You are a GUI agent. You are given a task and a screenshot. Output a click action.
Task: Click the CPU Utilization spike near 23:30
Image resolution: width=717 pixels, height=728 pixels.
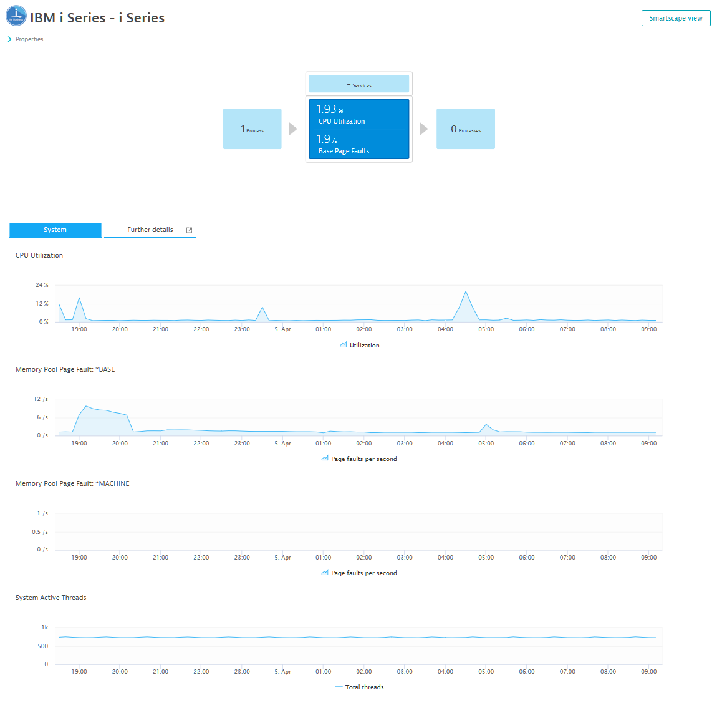pos(262,308)
